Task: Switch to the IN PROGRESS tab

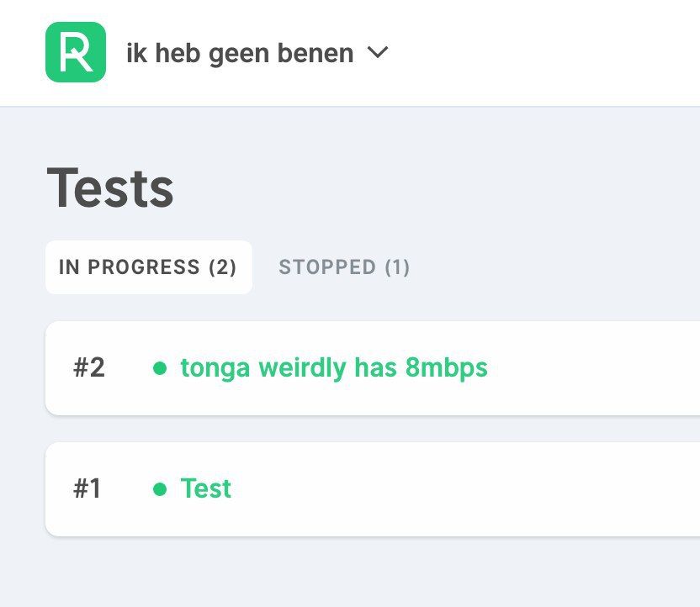Action: pyautogui.click(x=148, y=267)
